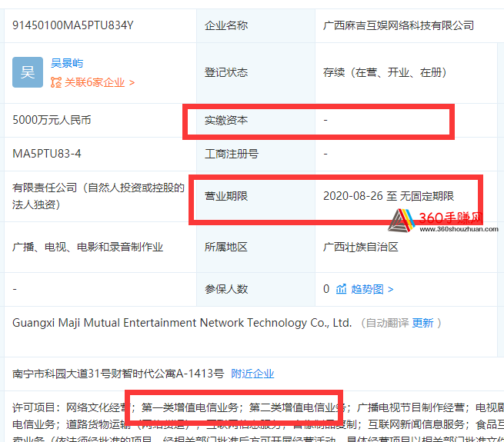Click organization code MA5PTU83-4

(47, 154)
